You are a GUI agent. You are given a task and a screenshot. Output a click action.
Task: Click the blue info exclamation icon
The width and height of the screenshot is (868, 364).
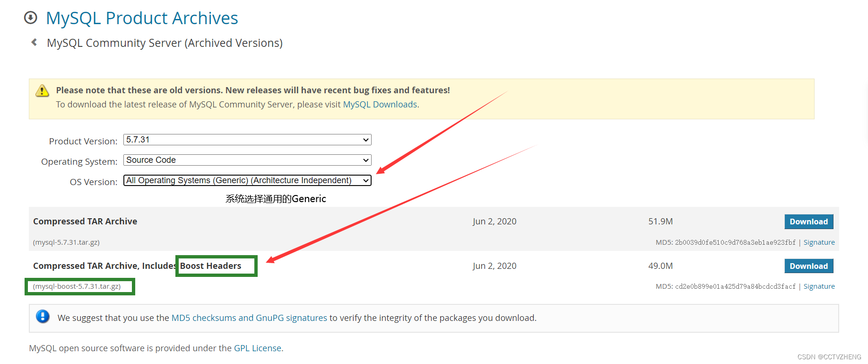(x=43, y=316)
